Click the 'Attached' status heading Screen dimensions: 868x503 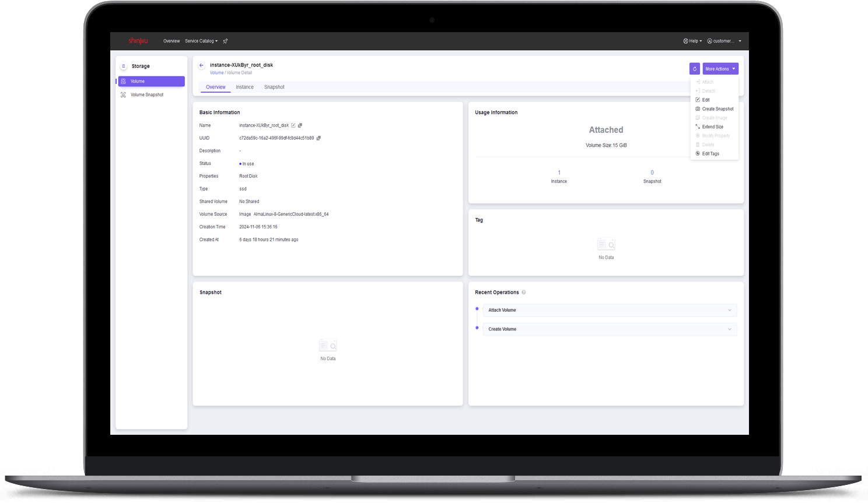[x=606, y=130]
